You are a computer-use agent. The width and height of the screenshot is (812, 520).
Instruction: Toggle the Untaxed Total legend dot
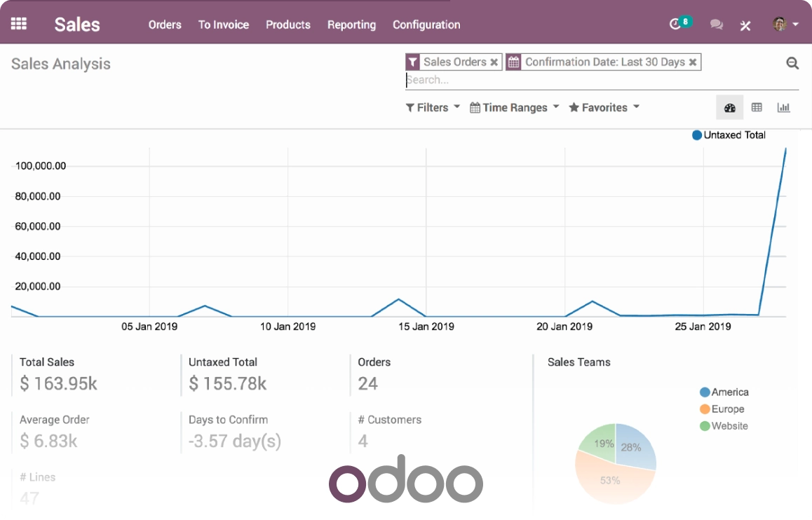pos(697,135)
